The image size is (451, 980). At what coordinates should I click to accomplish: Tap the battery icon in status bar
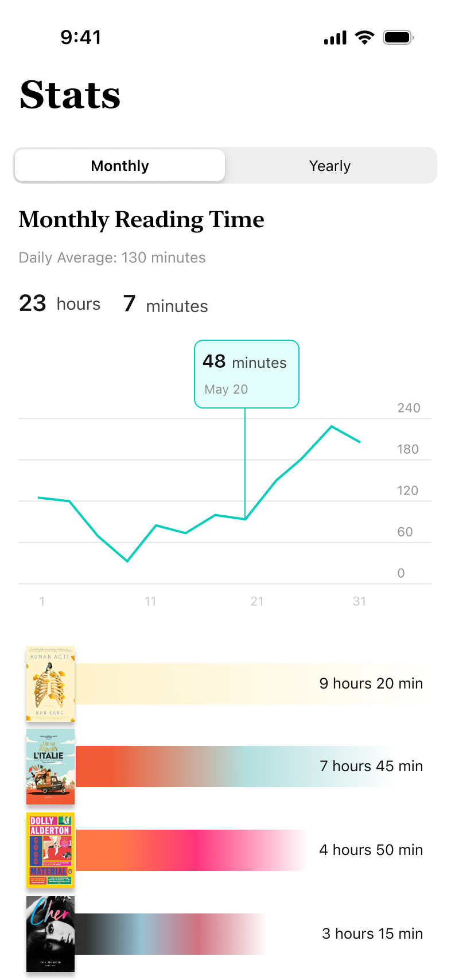pos(398,37)
